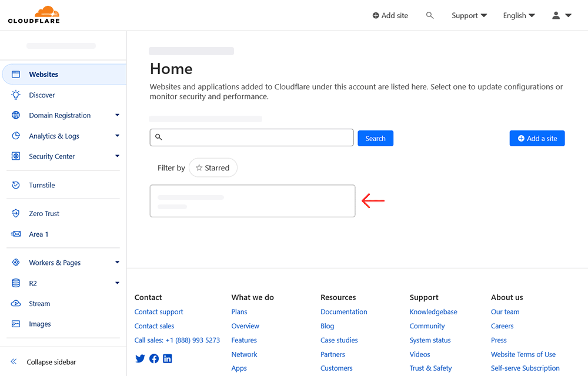Image resolution: width=588 pixels, height=376 pixels.
Task: Open the user account profile icon
Action: tap(556, 15)
